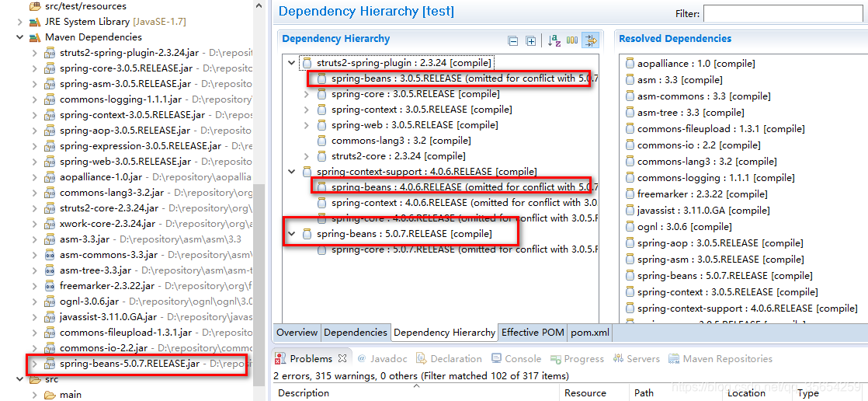Click the Filter text field
868x401 pixels.
[785, 14]
